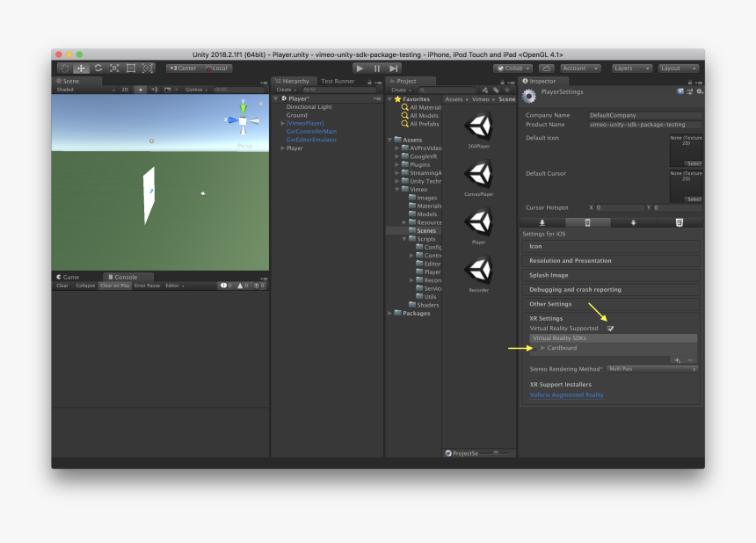Click the Pause button

pos(376,69)
